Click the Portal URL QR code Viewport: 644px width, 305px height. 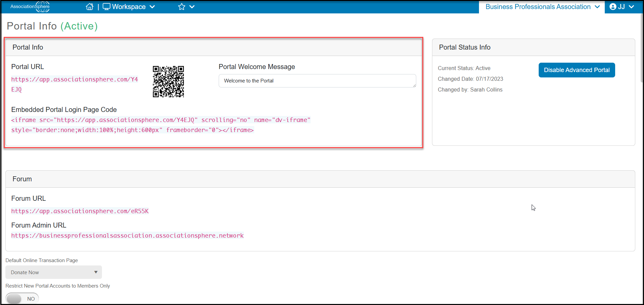click(x=168, y=81)
